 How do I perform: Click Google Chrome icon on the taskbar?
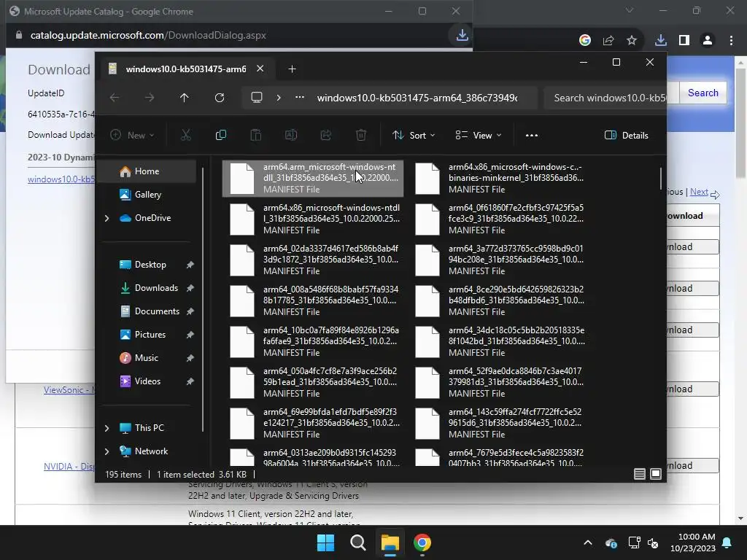[422, 542]
